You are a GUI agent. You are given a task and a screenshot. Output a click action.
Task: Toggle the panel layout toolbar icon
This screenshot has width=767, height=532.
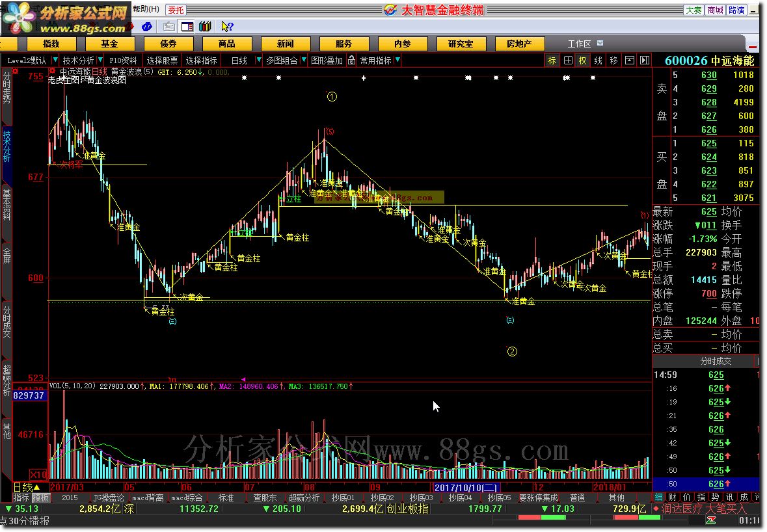coord(187,27)
